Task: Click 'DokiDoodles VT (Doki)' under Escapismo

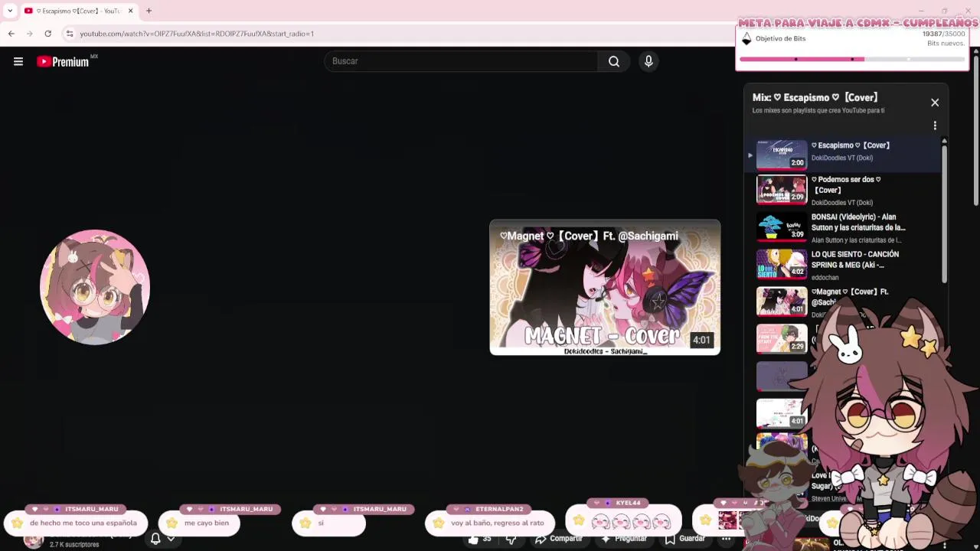Action: point(842,158)
